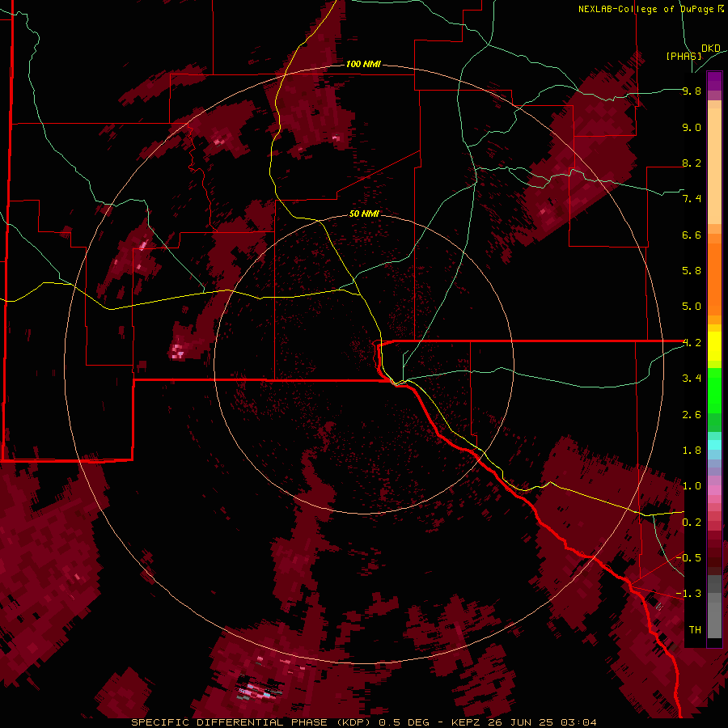This screenshot has height=728, width=728.
Task: Select the 9.8 value on the color scale
Action: point(692,91)
